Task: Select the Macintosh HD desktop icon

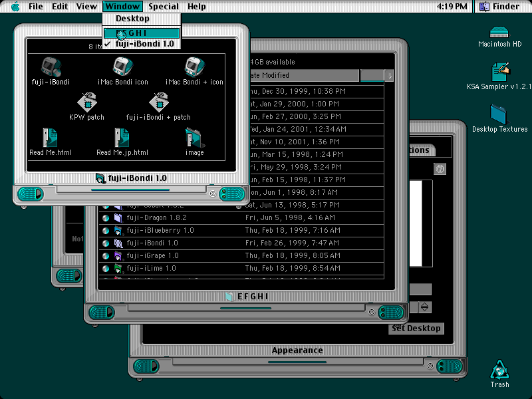Action: point(499,33)
